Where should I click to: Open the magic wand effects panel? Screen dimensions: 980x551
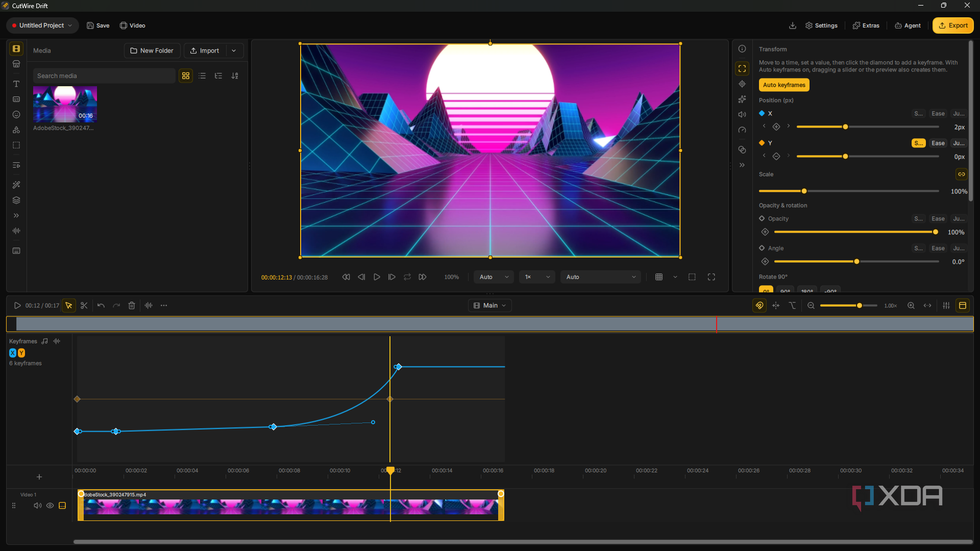(16, 185)
